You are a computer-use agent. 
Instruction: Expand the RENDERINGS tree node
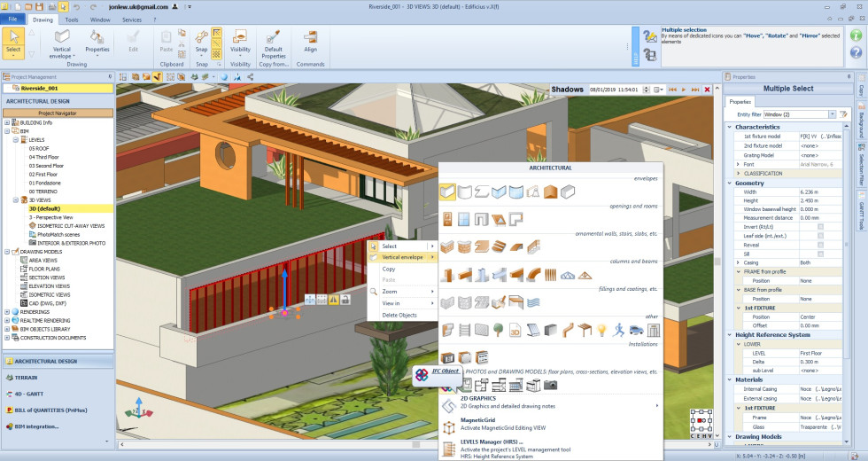(x=8, y=312)
